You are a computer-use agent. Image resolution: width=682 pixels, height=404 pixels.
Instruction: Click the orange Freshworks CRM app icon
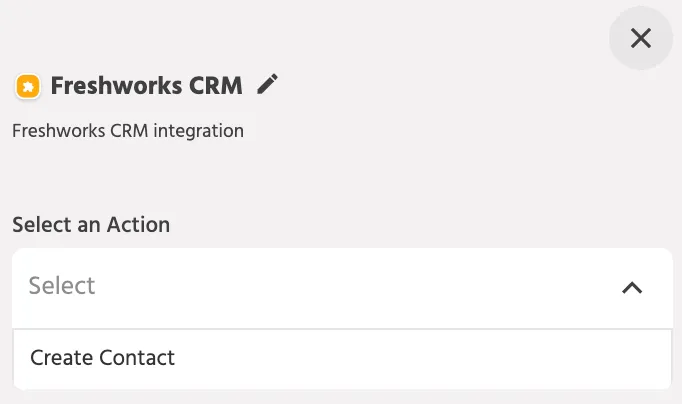click(x=28, y=86)
